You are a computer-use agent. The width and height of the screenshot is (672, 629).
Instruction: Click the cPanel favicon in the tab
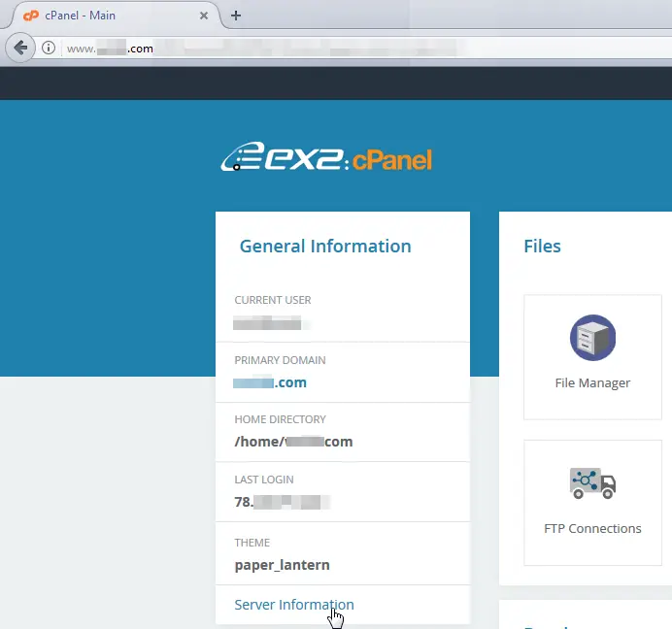(31, 16)
